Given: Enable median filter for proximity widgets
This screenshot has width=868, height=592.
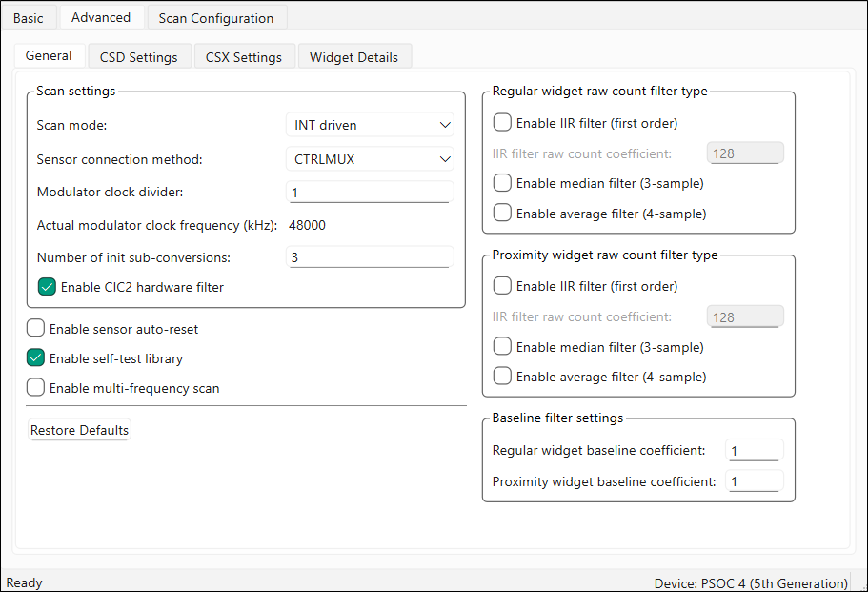Looking at the screenshot, I should click(502, 347).
